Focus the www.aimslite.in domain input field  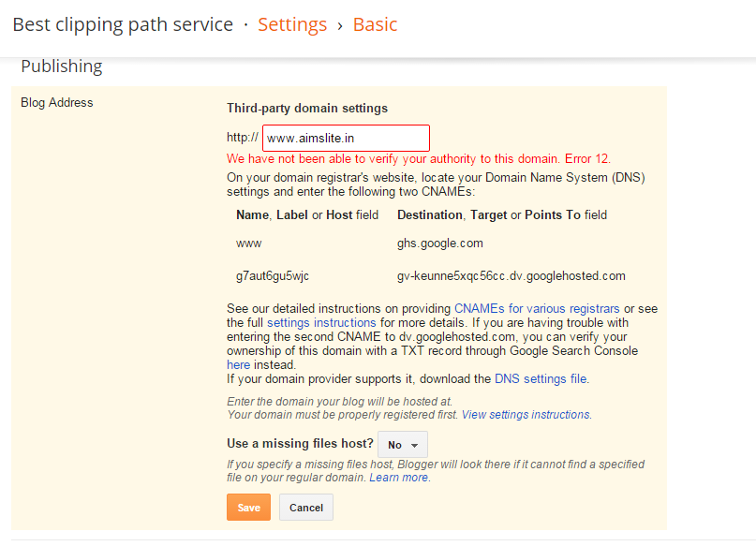[x=346, y=139]
